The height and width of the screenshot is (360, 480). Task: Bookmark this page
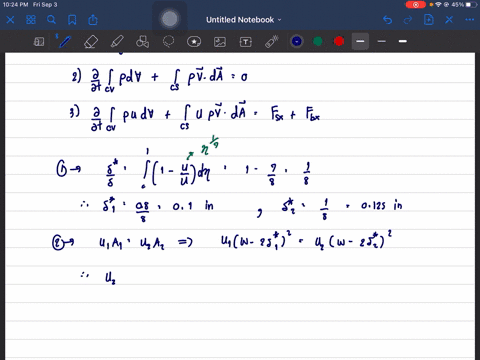pyautogui.click(x=72, y=20)
